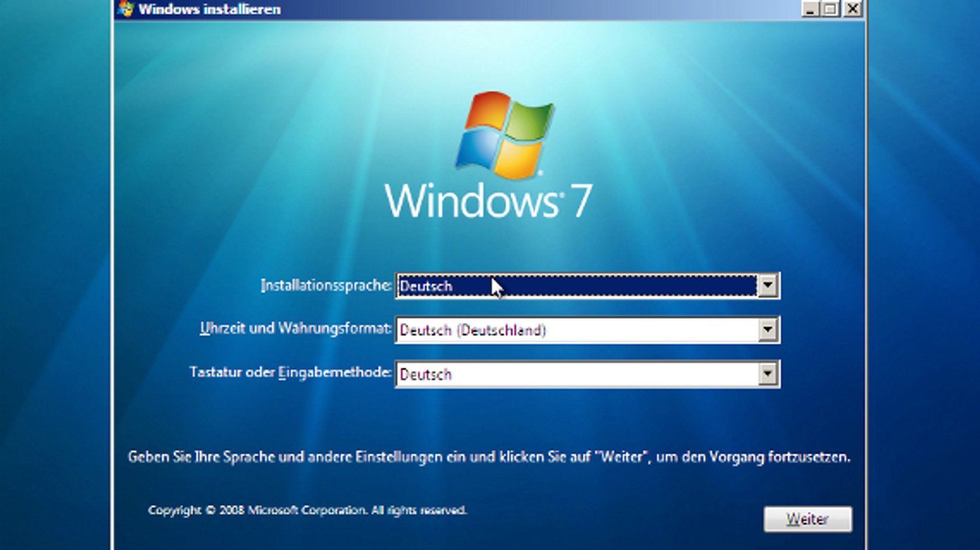The height and width of the screenshot is (550, 980).
Task: Expand Tastatur oder Eingabemethode dropdown arrow
Action: (767, 374)
